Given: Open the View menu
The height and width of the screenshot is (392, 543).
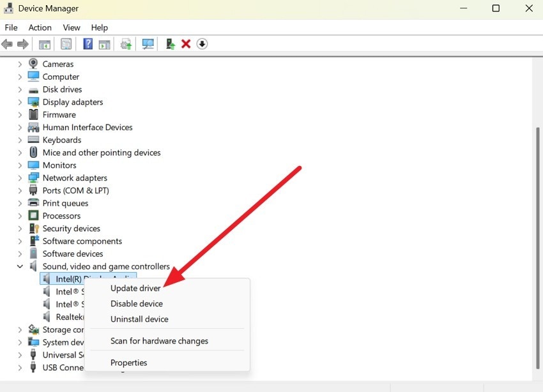Looking at the screenshot, I should (71, 27).
